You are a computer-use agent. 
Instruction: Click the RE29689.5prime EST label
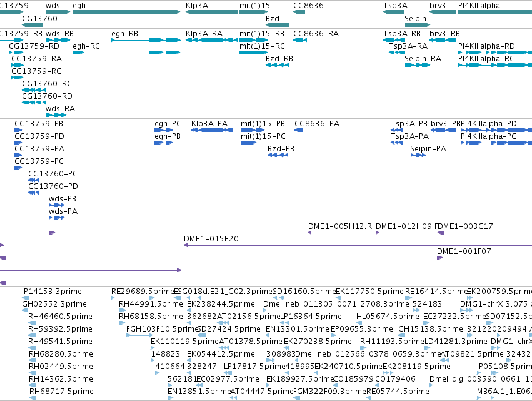143,292
